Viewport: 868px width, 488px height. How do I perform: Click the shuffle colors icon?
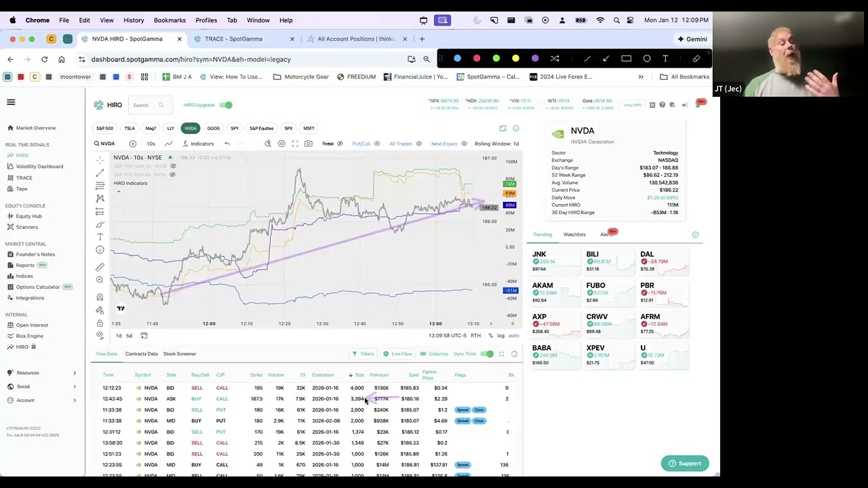point(555,58)
